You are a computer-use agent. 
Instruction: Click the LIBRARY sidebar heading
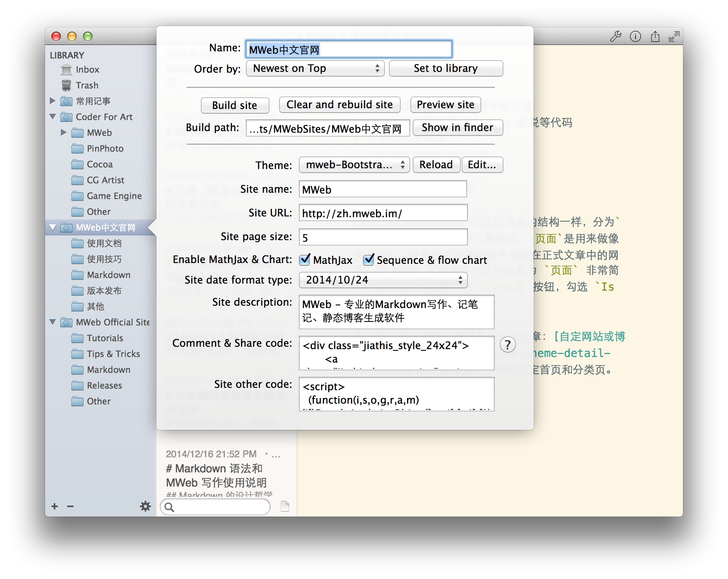(x=67, y=55)
